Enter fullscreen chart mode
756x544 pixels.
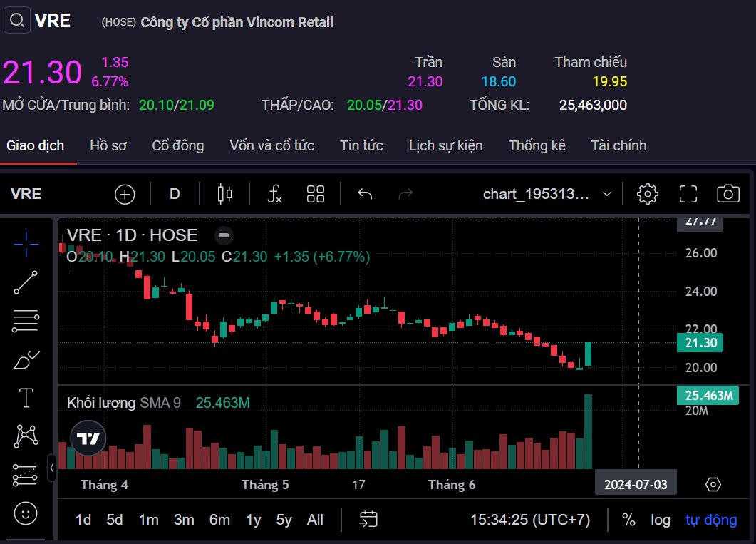[x=688, y=194]
